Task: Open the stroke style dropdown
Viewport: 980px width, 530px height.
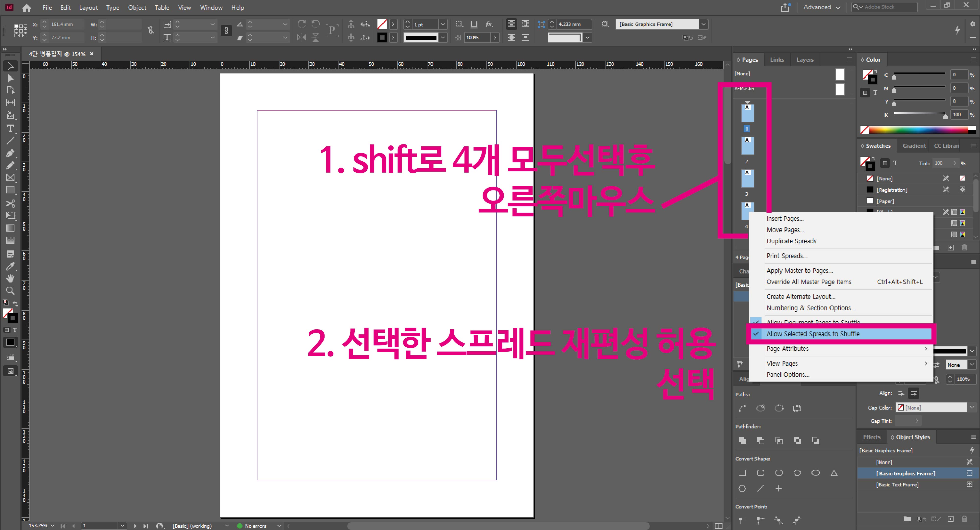Action: pyautogui.click(x=443, y=37)
